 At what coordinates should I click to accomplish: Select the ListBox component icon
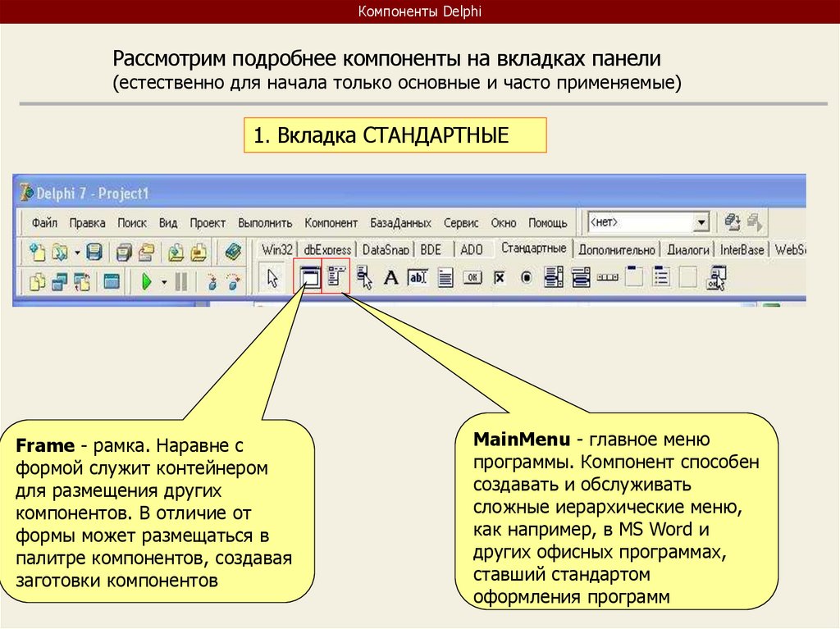pos(554,277)
